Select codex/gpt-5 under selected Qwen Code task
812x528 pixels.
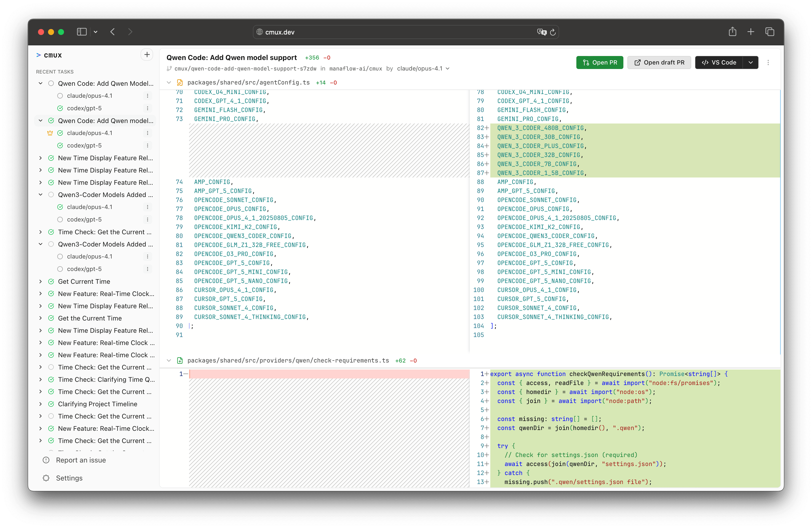[84, 145]
